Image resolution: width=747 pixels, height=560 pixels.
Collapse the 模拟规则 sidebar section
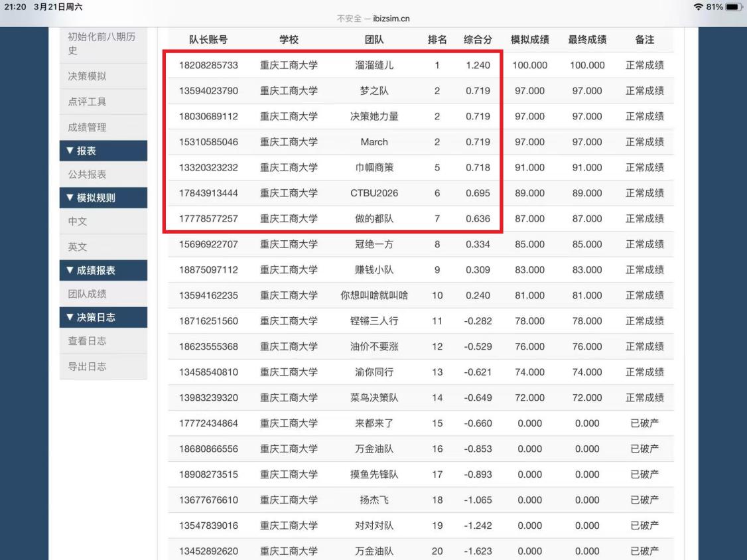pyautogui.click(x=103, y=198)
